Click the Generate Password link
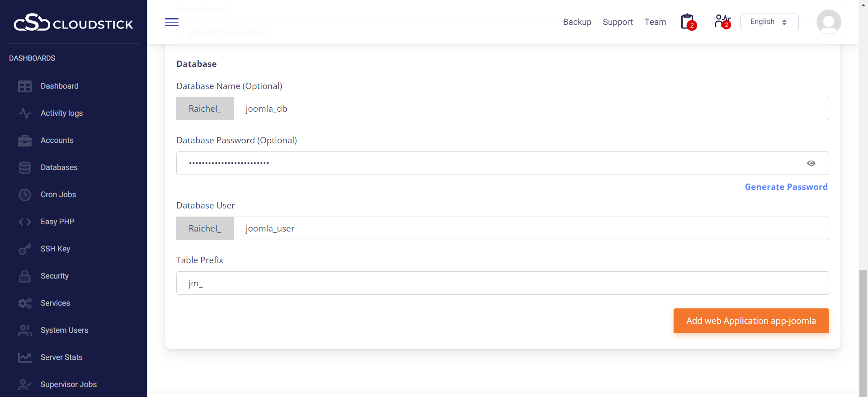 [x=786, y=187]
